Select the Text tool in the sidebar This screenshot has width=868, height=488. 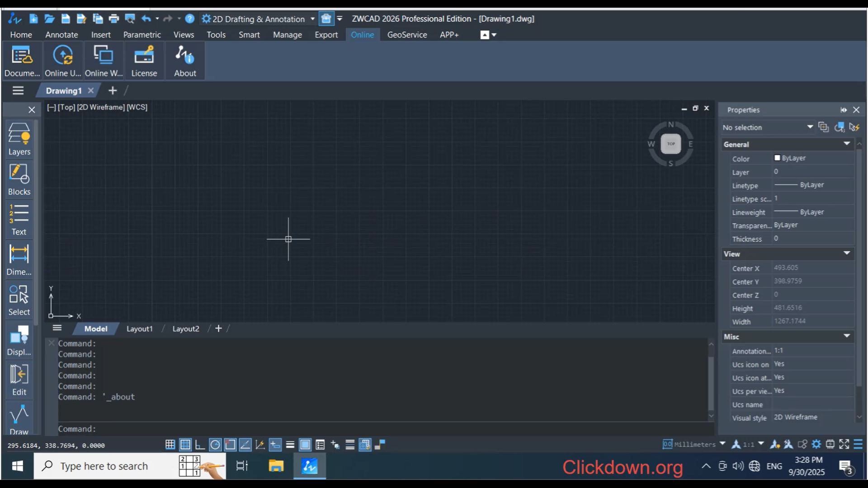pos(19,217)
